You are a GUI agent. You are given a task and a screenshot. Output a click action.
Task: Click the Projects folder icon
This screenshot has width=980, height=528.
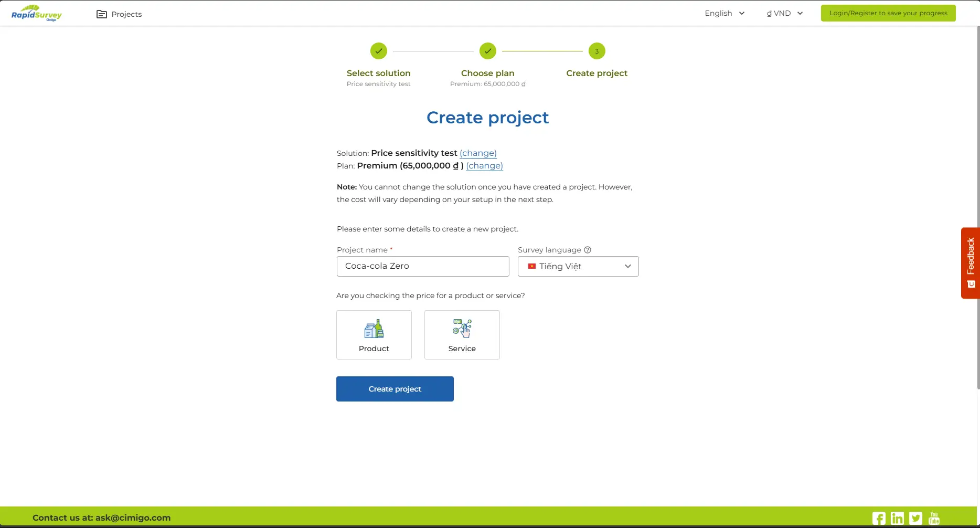click(x=102, y=14)
